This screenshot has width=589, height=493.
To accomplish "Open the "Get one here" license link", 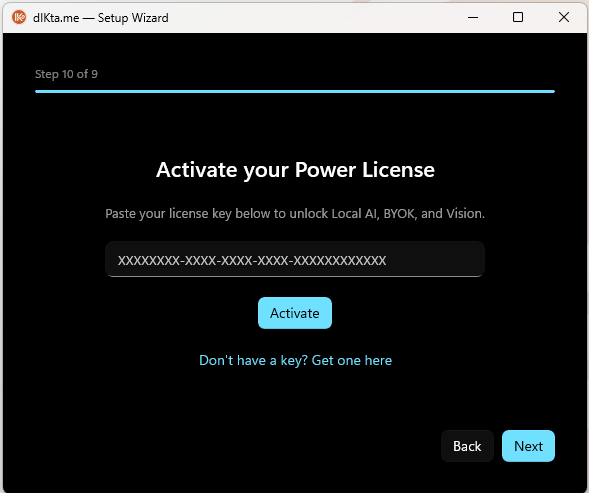I will pyautogui.click(x=296, y=360).
